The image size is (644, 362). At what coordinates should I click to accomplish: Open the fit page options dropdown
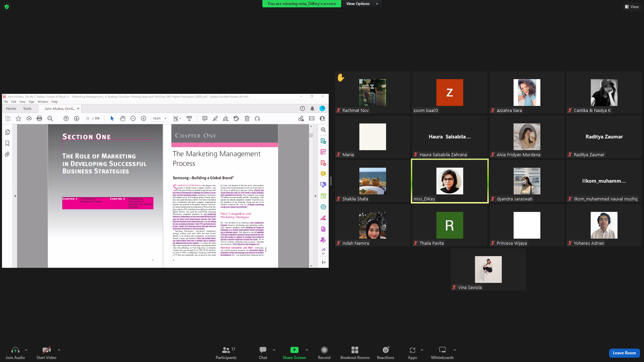177,119
